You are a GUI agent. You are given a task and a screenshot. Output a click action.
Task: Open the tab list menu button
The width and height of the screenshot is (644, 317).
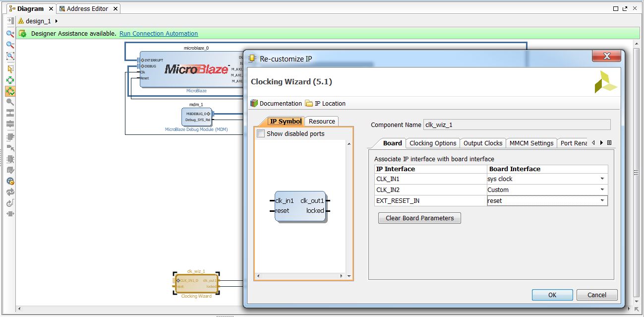pos(609,143)
